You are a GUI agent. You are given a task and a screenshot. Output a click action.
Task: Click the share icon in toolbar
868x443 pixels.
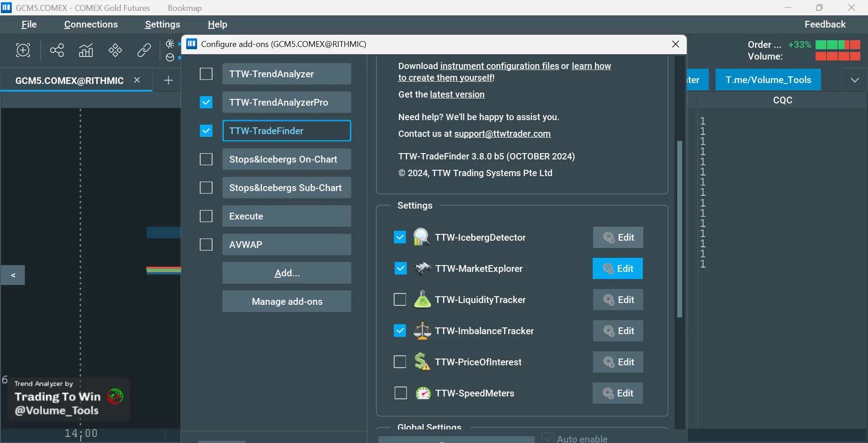[57, 50]
